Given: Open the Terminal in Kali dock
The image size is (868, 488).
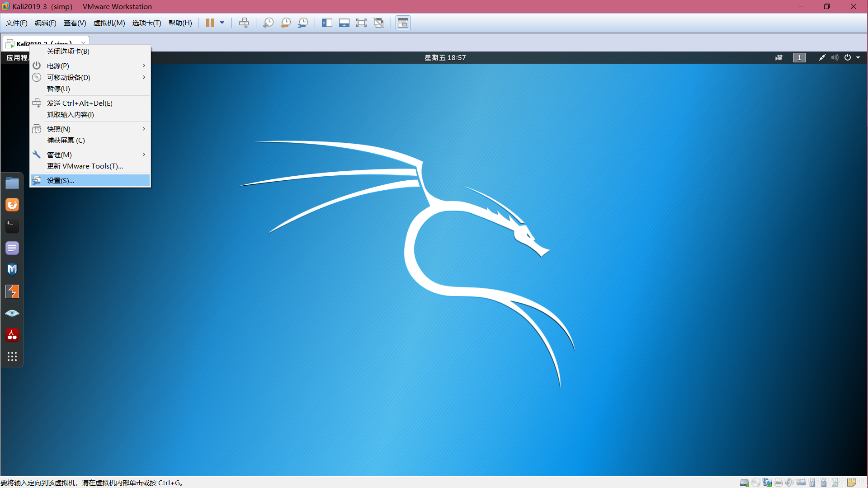Looking at the screenshot, I should pyautogui.click(x=12, y=226).
